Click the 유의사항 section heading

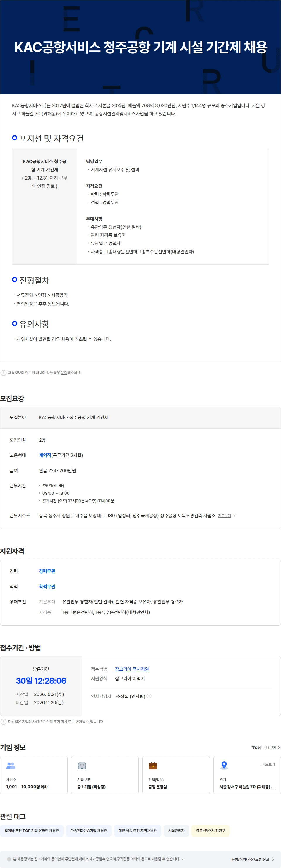pyautogui.click(x=34, y=324)
